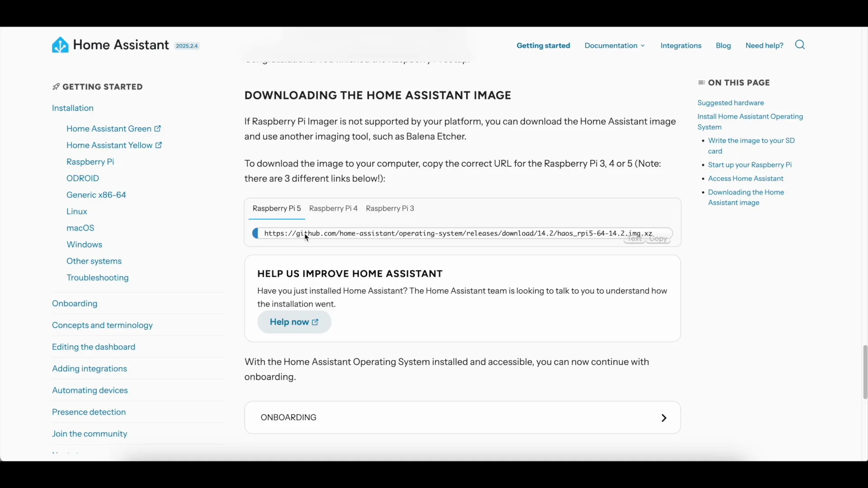Open the Raspberry Pi sidebar link
This screenshot has width=868, height=488.
[90, 162]
